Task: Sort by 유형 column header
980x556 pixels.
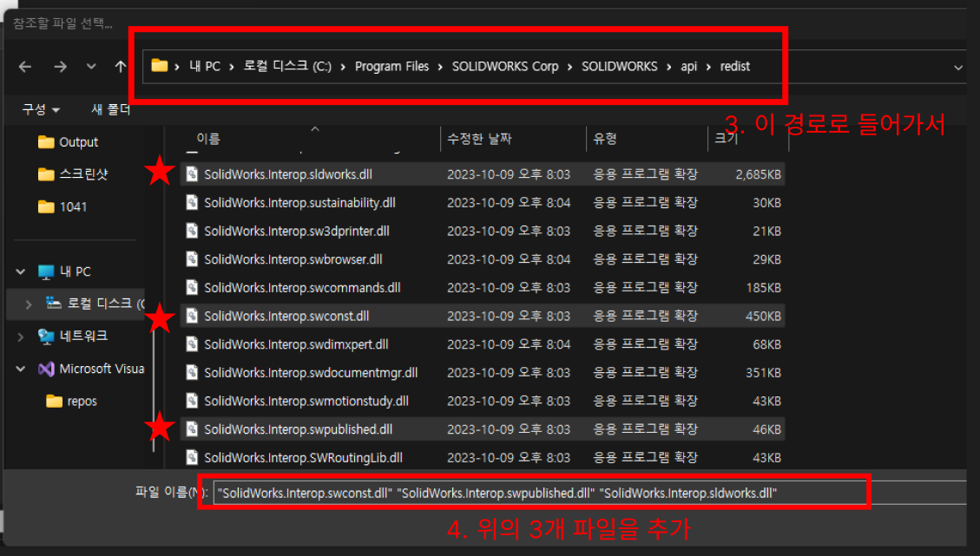Action: [x=605, y=139]
